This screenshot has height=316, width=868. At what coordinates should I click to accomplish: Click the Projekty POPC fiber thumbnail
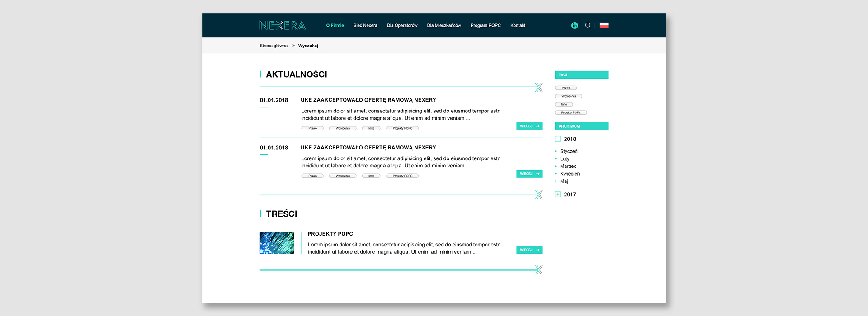(277, 243)
